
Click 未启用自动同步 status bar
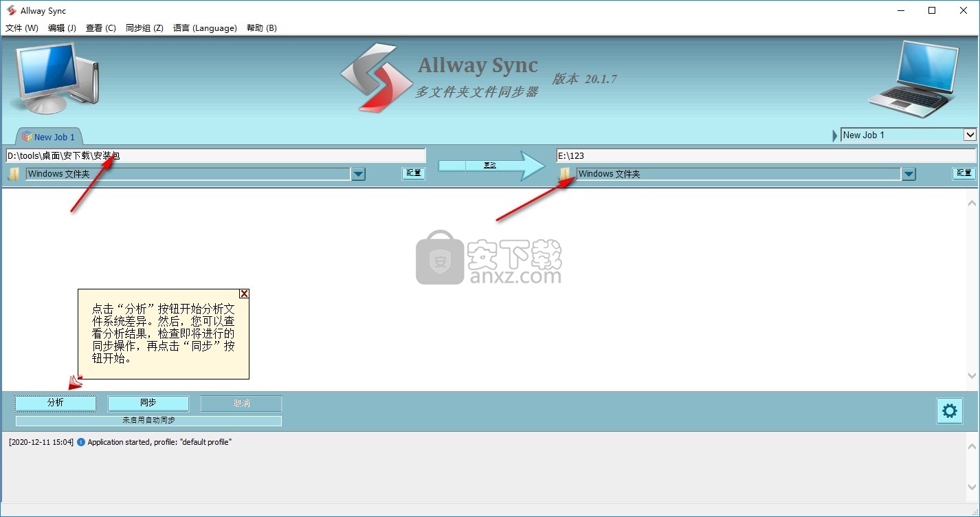pyautogui.click(x=148, y=420)
